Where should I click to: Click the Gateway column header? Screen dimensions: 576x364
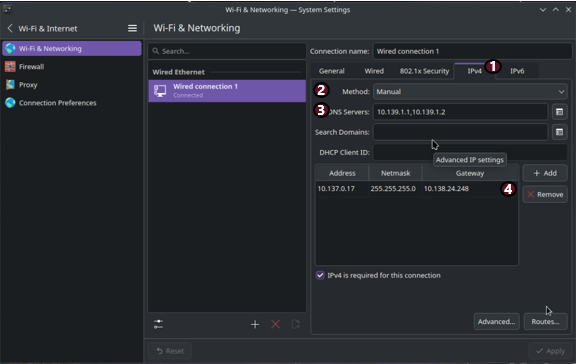pyautogui.click(x=470, y=173)
